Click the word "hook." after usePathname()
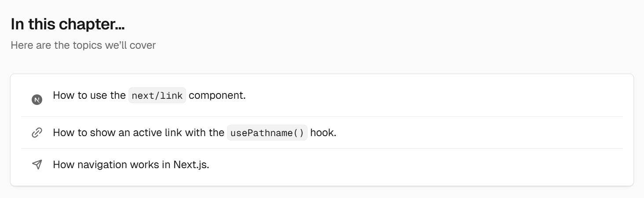 tap(323, 132)
